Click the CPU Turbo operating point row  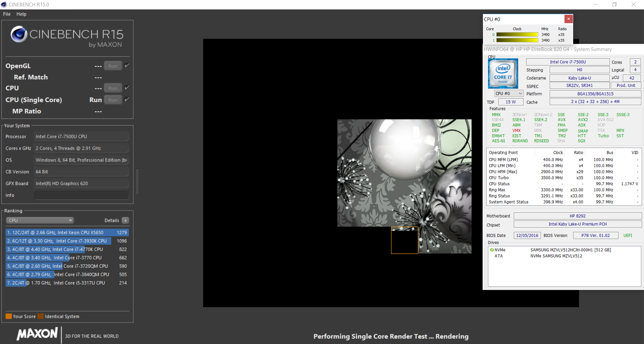coord(564,178)
